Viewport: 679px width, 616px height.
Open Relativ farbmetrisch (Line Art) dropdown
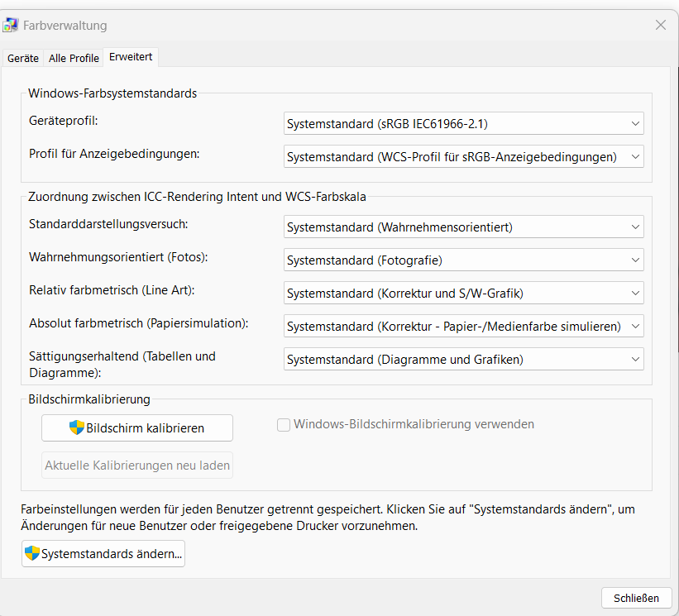(x=463, y=293)
